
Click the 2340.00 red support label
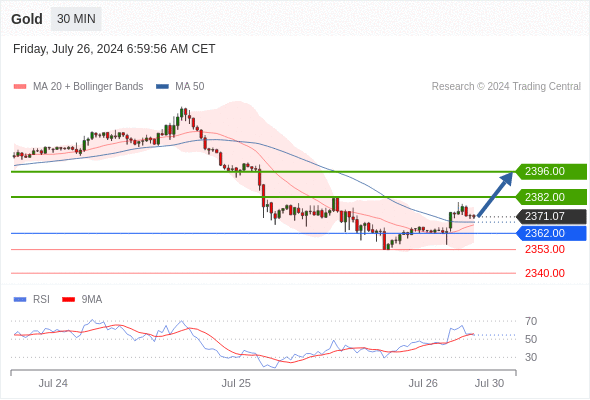[545, 273]
